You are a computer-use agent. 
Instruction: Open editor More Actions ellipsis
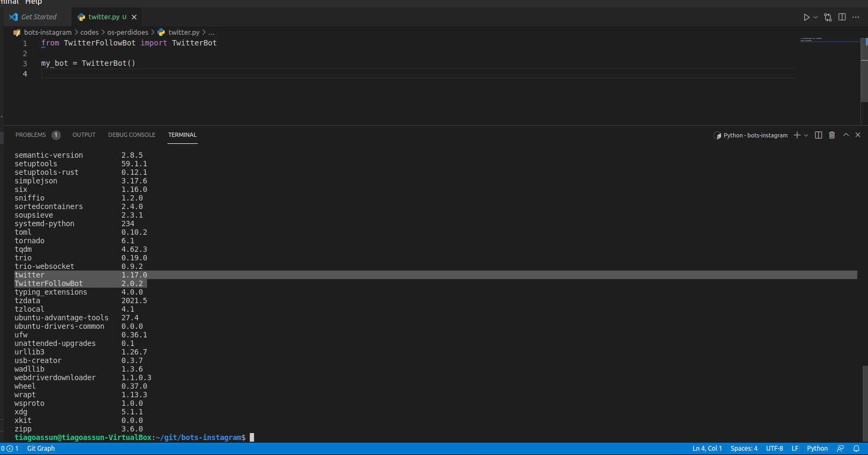[856, 17]
